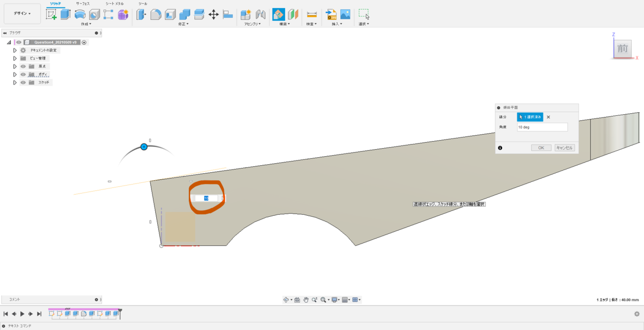Click the 1 選択済み selection button
Viewport: 644px width, 330px height.
tap(530, 116)
